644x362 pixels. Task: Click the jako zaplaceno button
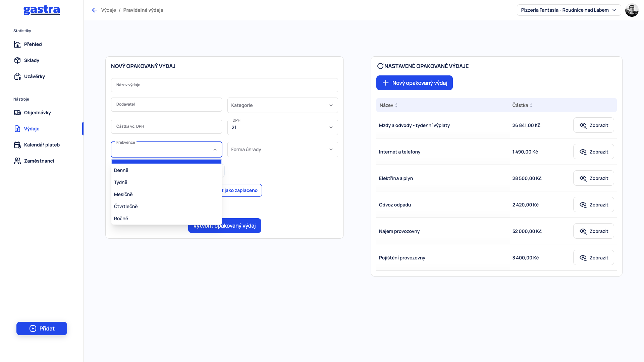(x=241, y=190)
